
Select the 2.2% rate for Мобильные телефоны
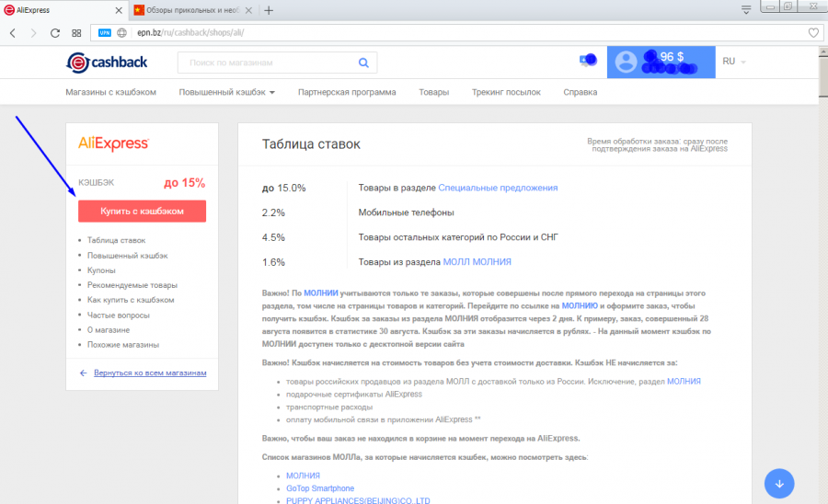pos(273,212)
